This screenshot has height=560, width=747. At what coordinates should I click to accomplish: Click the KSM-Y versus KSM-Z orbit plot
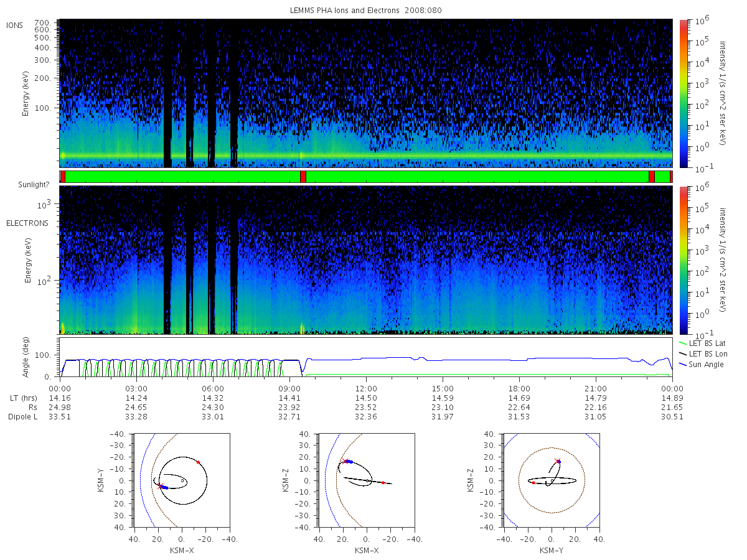pos(552,480)
